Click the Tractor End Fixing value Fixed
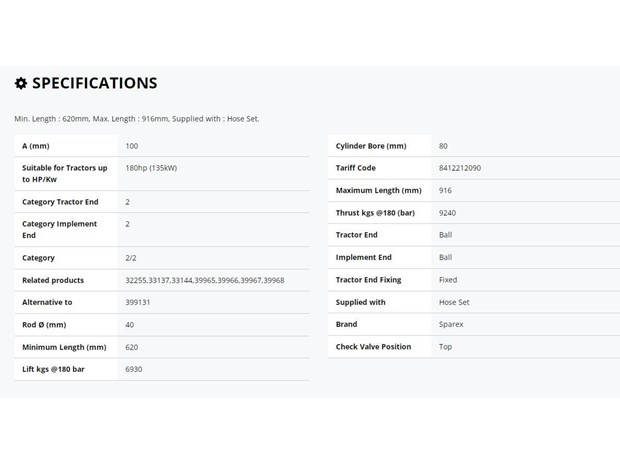 point(448,280)
